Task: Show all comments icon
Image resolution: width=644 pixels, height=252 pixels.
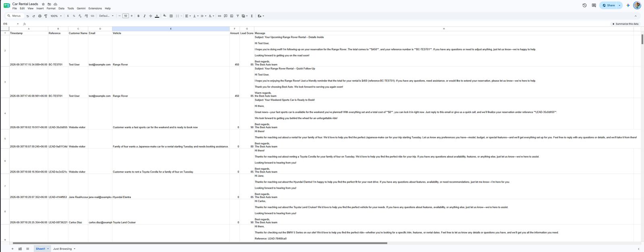Action: tap(594, 5)
